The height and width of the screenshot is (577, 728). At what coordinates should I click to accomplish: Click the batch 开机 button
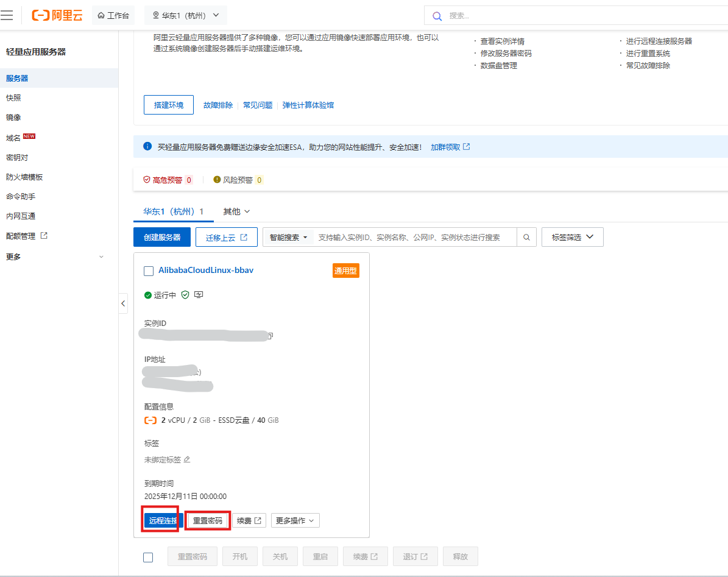[239, 556]
